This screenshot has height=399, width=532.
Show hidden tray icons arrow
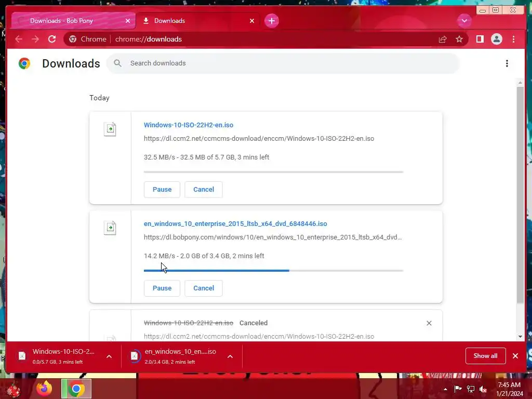pyautogui.click(x=445, y=389)
